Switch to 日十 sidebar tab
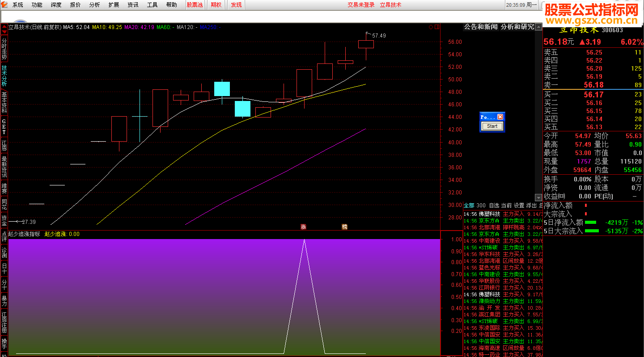 tap(4, 269)
